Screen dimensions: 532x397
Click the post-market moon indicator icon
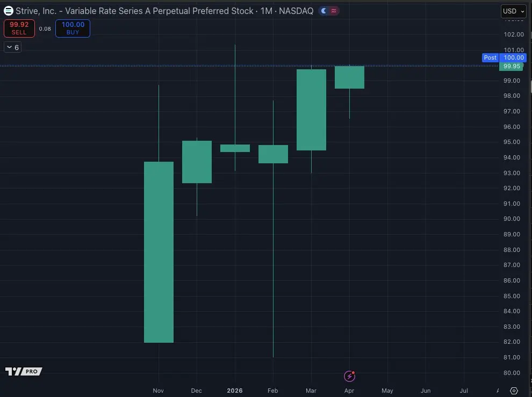pos(323,11)
